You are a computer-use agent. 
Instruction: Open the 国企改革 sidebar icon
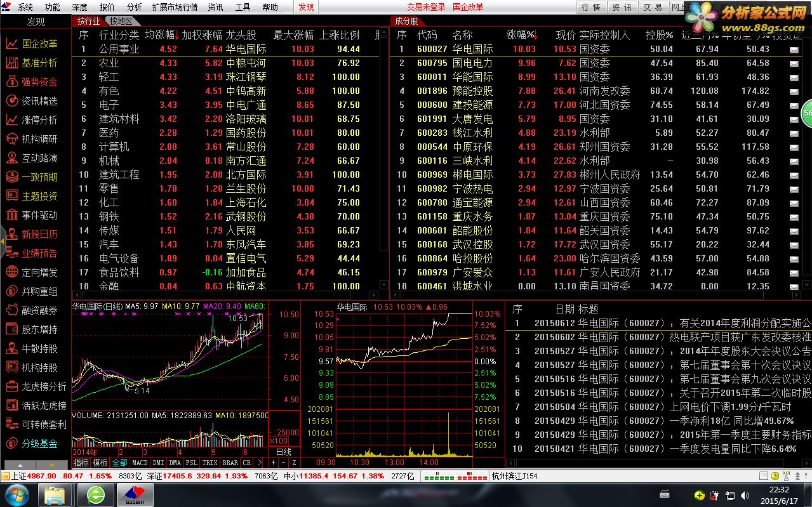(x=12, y=44)
